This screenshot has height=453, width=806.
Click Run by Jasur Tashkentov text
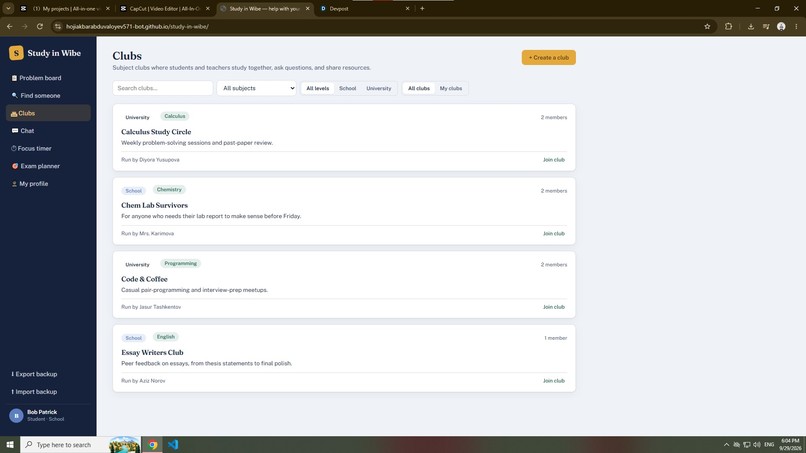151,307
